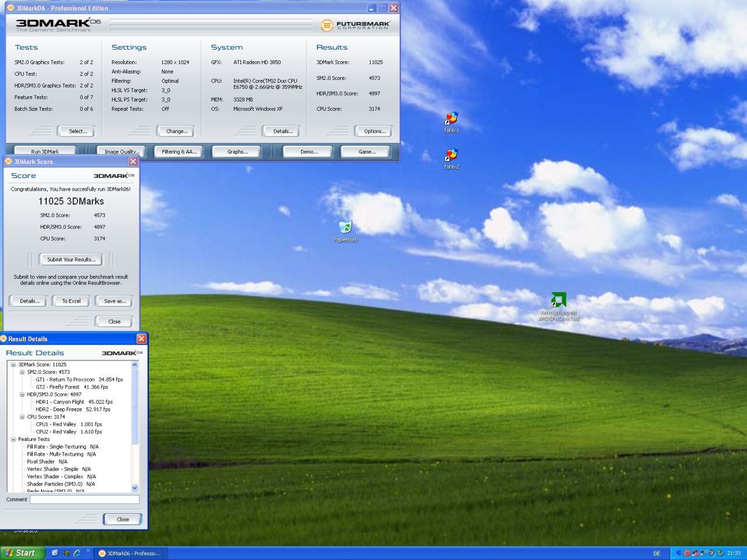Click the Internet Explorer quick launch icon
This screenshot has height=560, width=747.
point(76,553)
